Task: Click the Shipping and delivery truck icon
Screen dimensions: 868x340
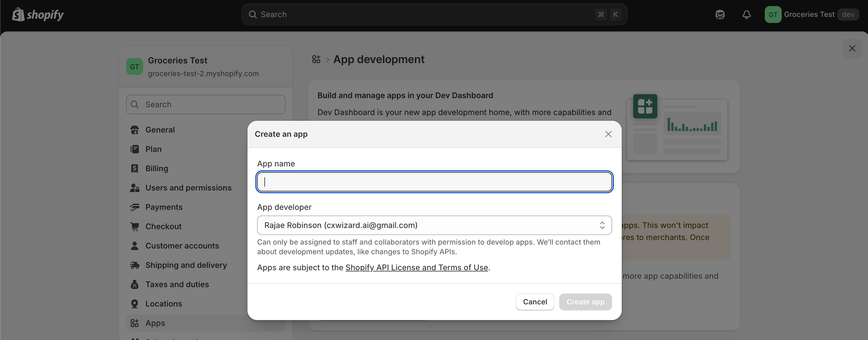Action: [134, 265]
